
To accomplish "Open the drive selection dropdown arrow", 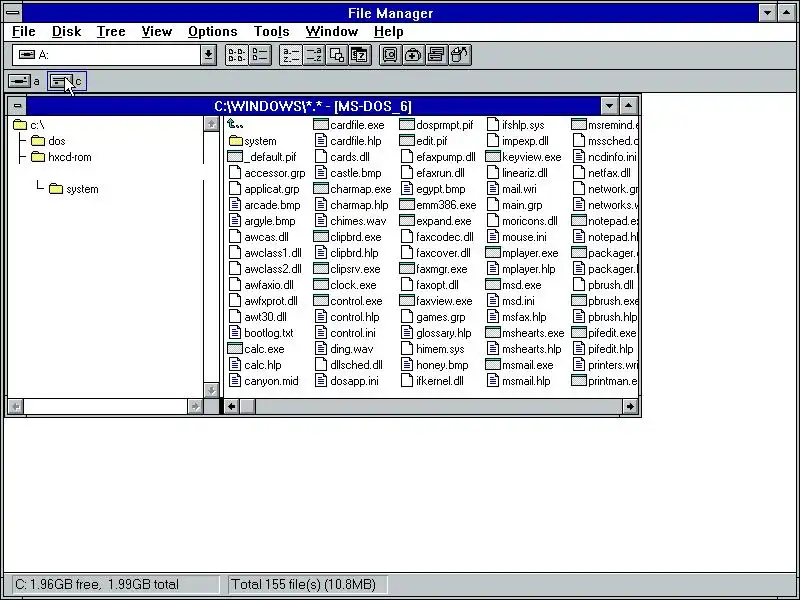I will point(208,55).
